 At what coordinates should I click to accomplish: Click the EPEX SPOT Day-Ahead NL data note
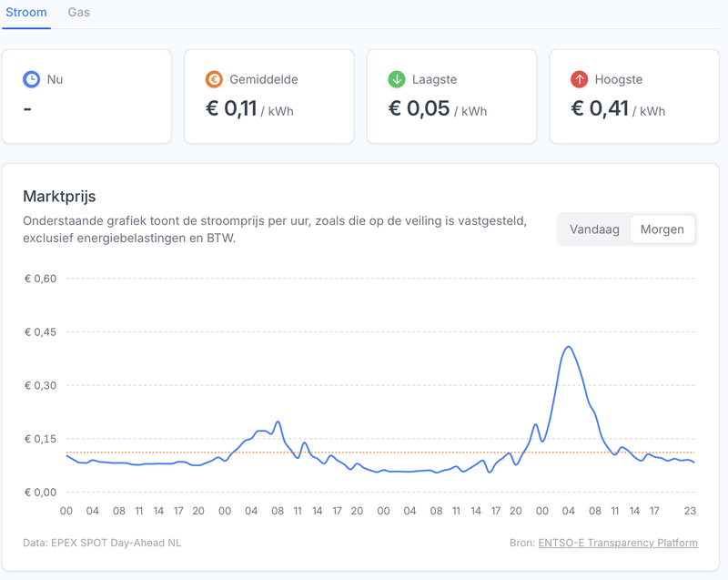point(102,543)
